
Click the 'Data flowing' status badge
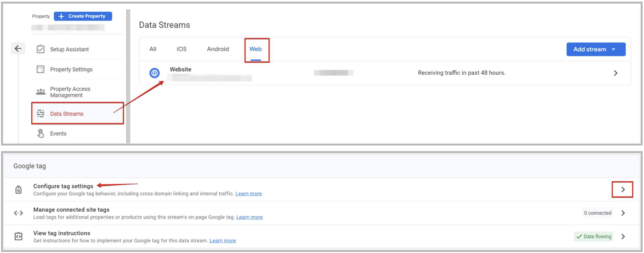pyautogui.click(x=593, y=236)
